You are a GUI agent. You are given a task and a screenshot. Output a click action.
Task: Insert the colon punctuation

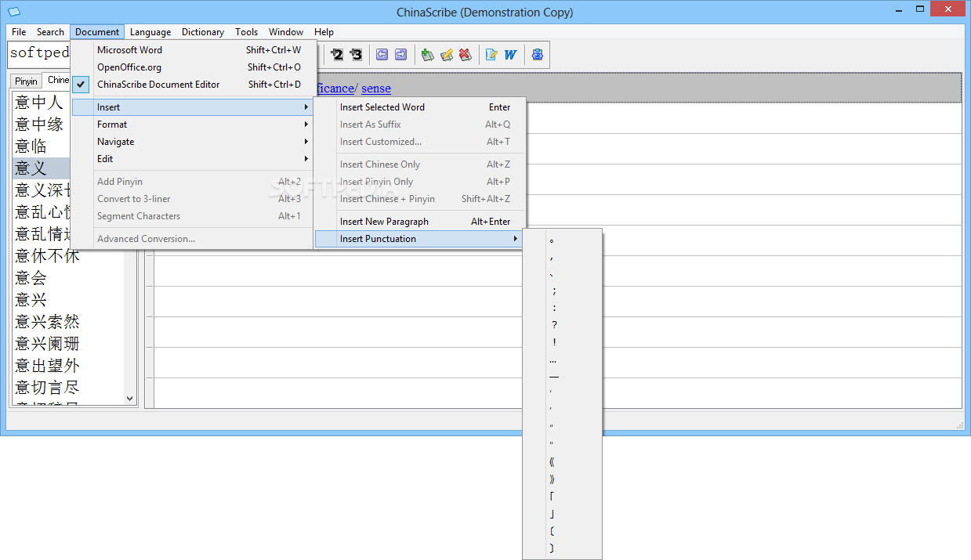[562, 308]
